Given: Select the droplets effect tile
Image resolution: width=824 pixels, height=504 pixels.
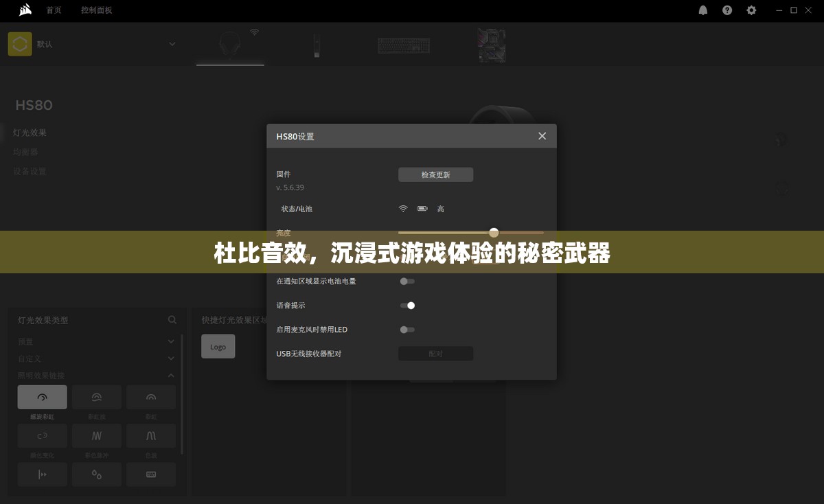Looking at the screenshot, I should click(97, 474).
